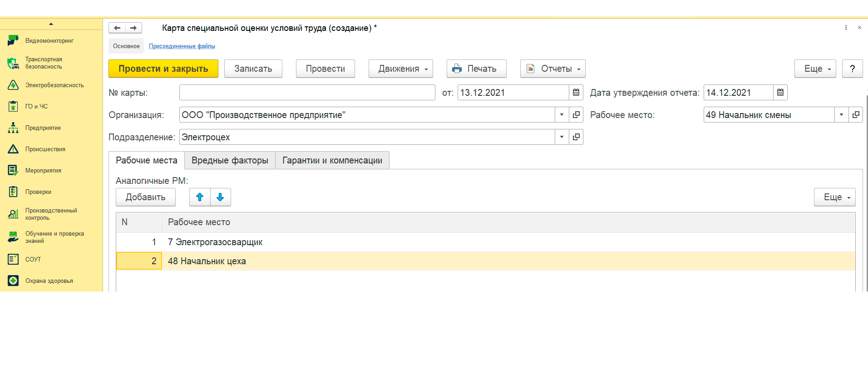Expand the Организация dropdown list
Image resolution: width=868 pixels, height=380 pixels.
point(562,115)
